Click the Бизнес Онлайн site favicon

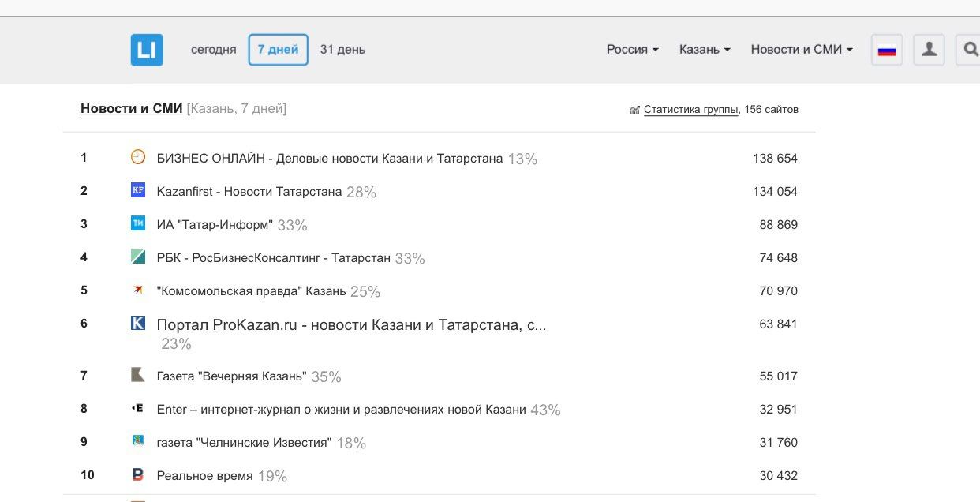click(138, 157)
